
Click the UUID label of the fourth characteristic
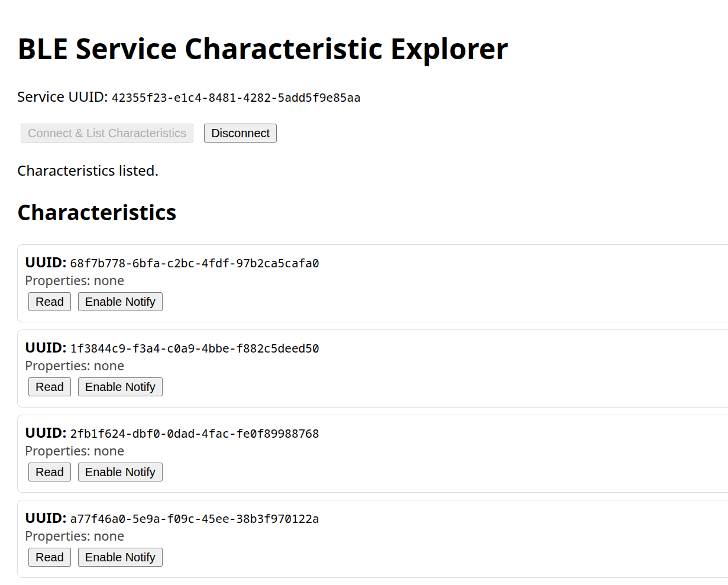pyautogui.click(x=44, y=518)
